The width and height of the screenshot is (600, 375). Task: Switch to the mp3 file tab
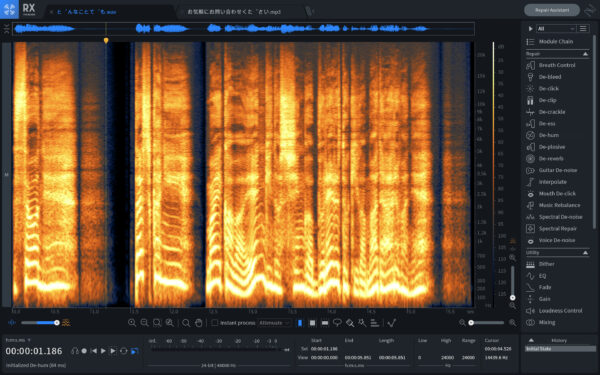tap(234, 12)
